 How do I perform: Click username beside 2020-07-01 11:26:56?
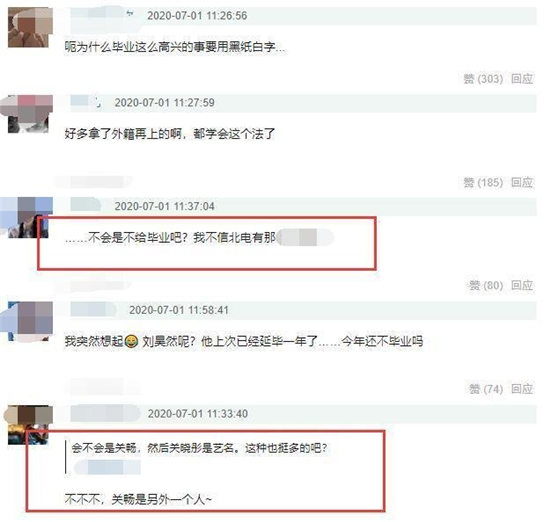point(103,15)
